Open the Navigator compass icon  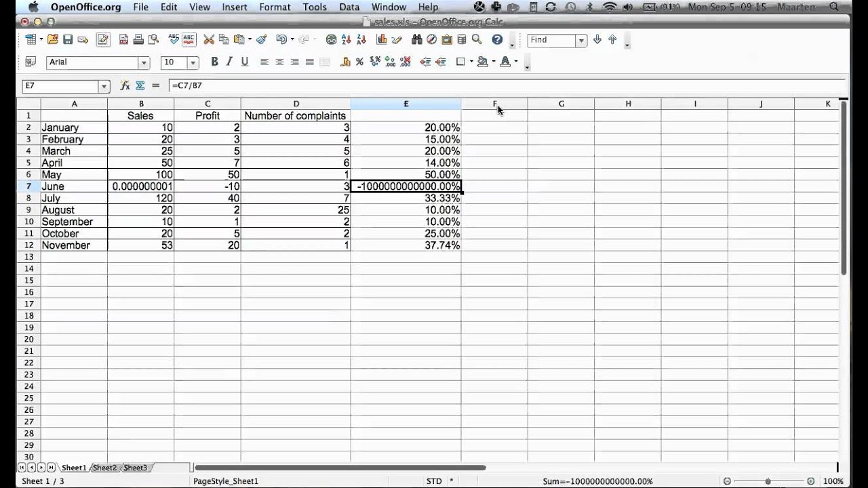click(x=432, y=40)
